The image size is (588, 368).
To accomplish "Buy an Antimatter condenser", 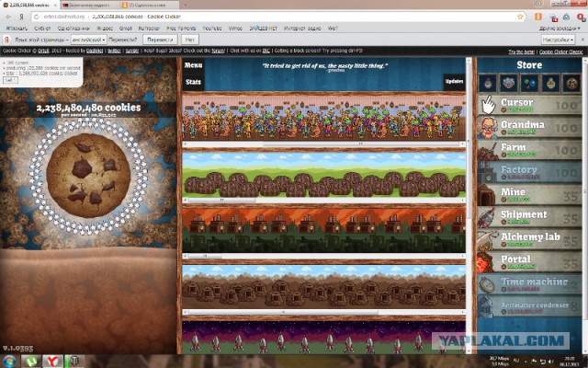I will (x=529, y=307).
